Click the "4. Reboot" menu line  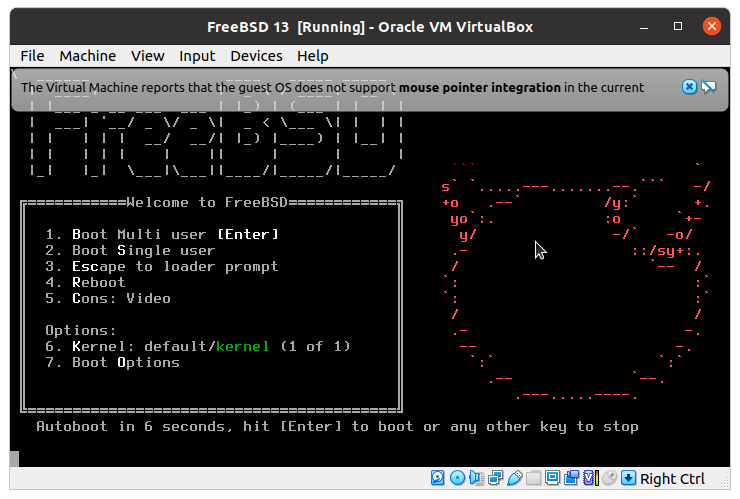click(x=85, y=282)
